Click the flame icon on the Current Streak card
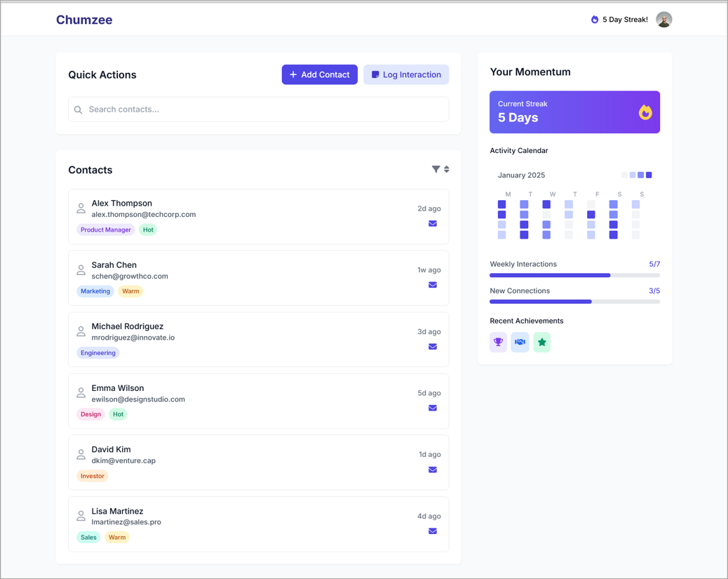The height and width of the screenshot is (579, 728). (645, 112)
